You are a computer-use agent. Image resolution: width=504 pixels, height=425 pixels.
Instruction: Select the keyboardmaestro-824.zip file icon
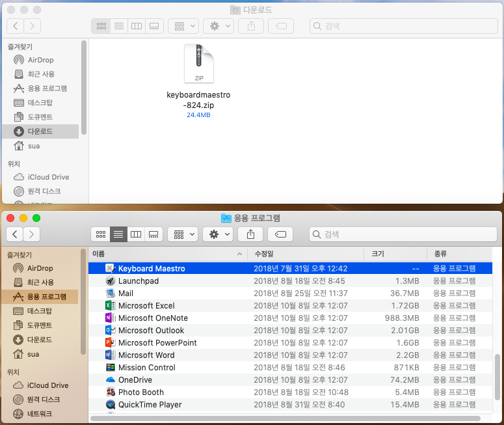198,64
